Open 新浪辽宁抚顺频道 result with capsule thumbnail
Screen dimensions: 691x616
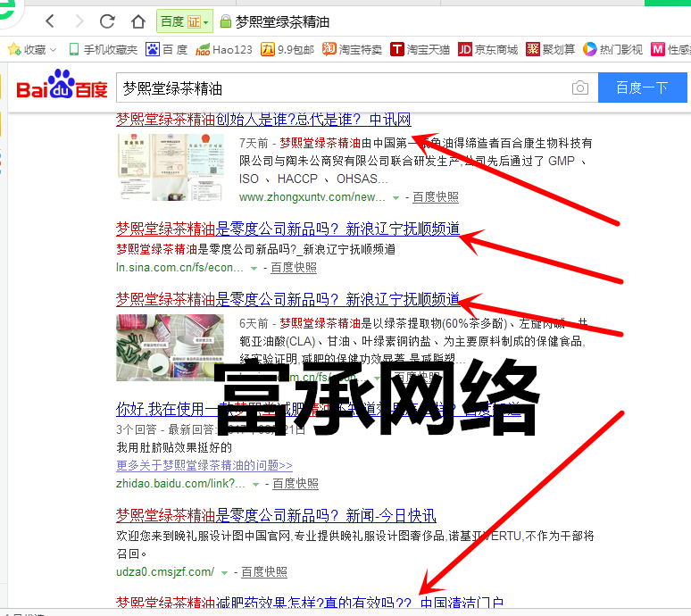(287, 299)
